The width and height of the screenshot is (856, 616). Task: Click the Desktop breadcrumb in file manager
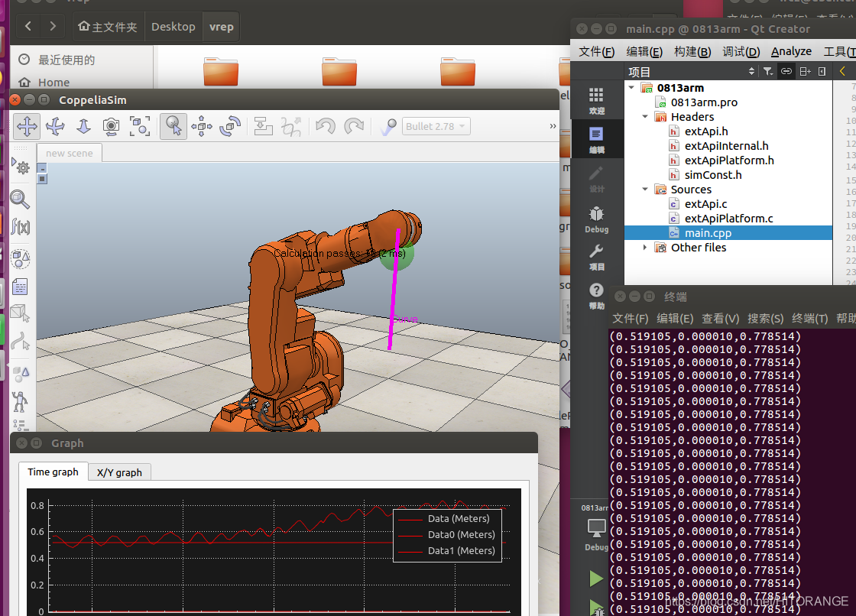(x=173, y=27)
